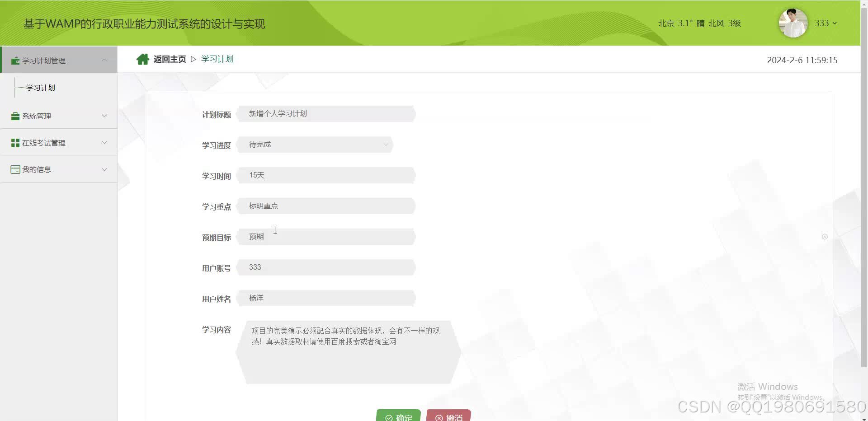Click the 系统管理 briefcase icon

15,116
